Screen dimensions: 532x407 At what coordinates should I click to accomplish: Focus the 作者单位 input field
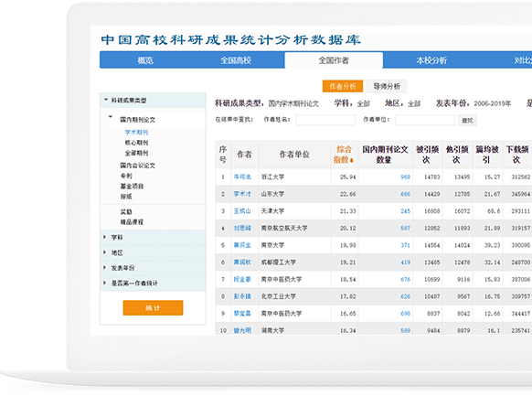425,120
